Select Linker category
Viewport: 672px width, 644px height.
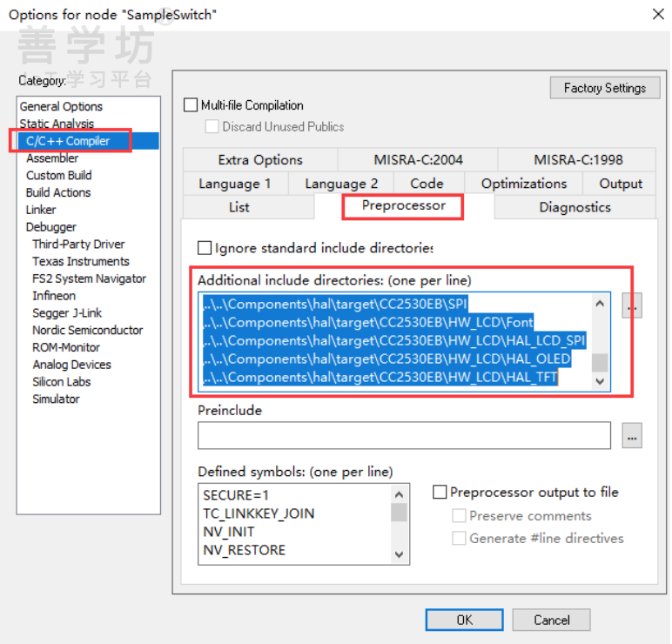click(x=41, y=210)
